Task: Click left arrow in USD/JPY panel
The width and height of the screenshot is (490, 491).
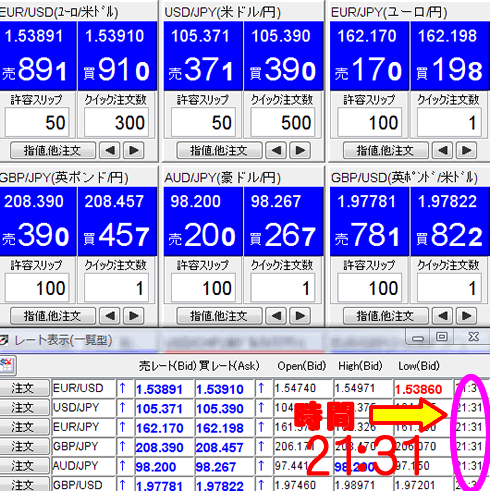Action: pos(276,150)
